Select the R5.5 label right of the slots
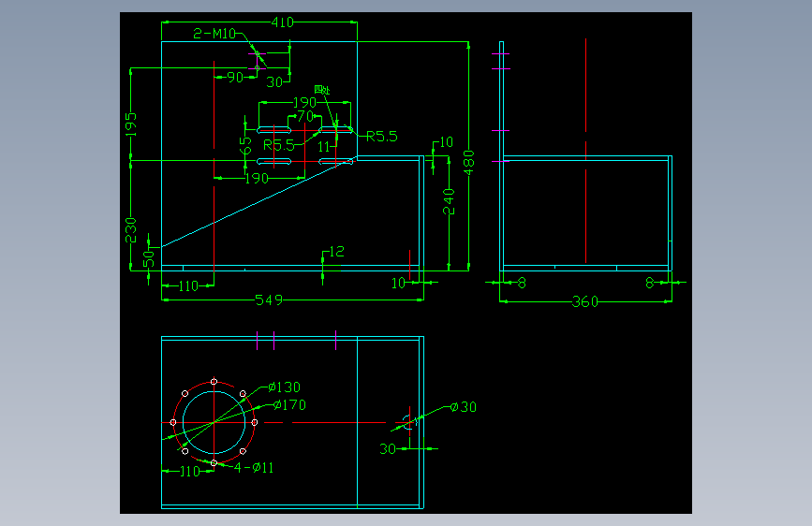The image size is (812, 526). click(x=382, y=137)
